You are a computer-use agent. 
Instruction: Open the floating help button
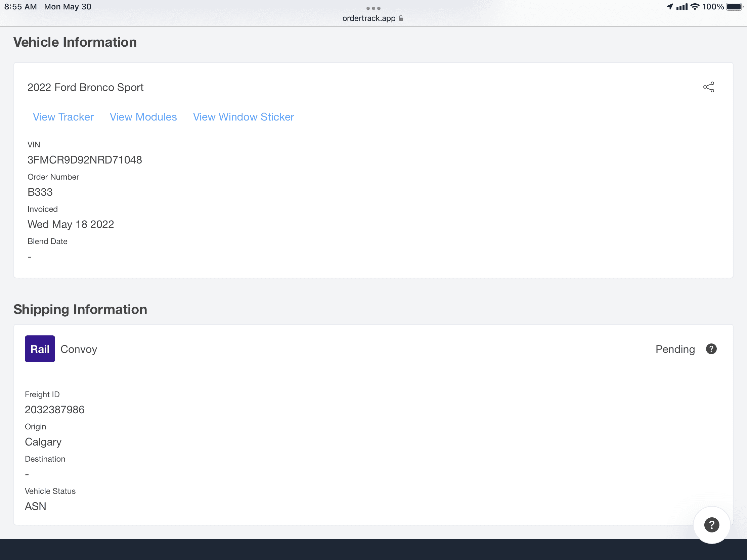[711, 524]
